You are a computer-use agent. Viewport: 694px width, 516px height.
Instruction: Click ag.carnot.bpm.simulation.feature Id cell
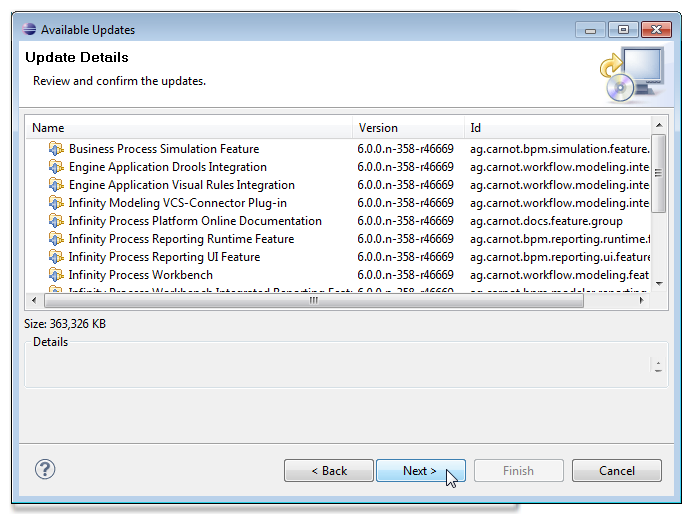[x=559, y=149]
